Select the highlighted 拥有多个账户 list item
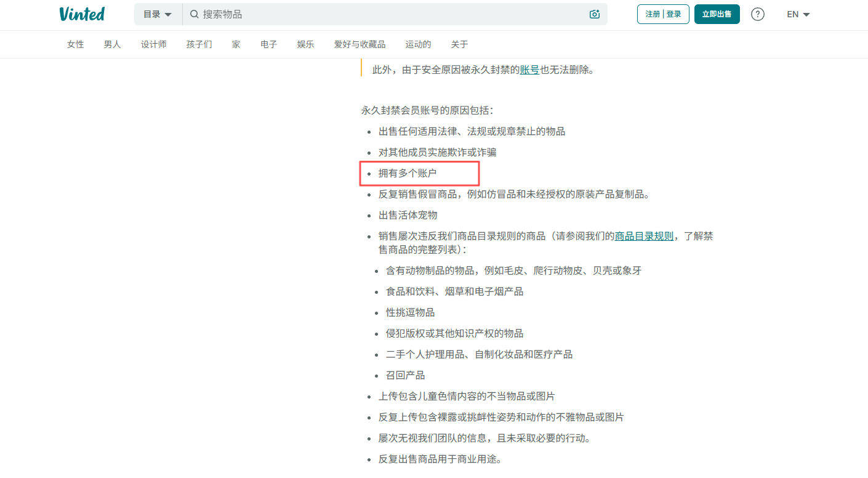This screenshot has height=478, width=868. point(408,173)
